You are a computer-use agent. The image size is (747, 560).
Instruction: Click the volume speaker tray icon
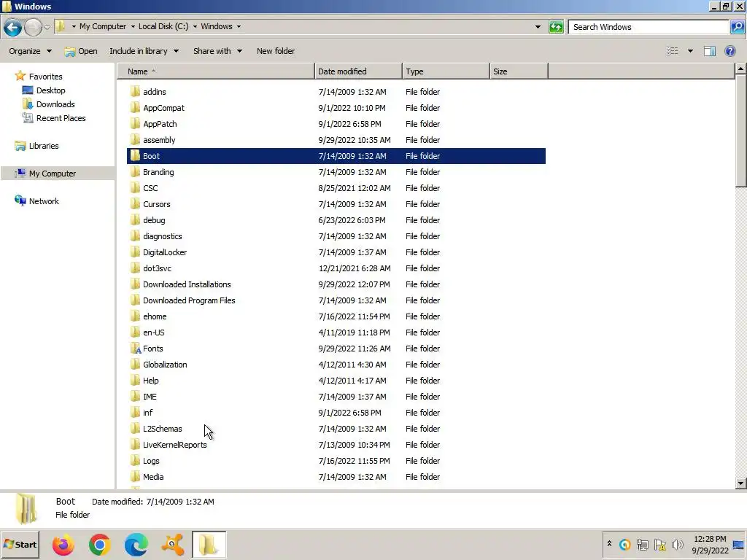pos(677,544)
